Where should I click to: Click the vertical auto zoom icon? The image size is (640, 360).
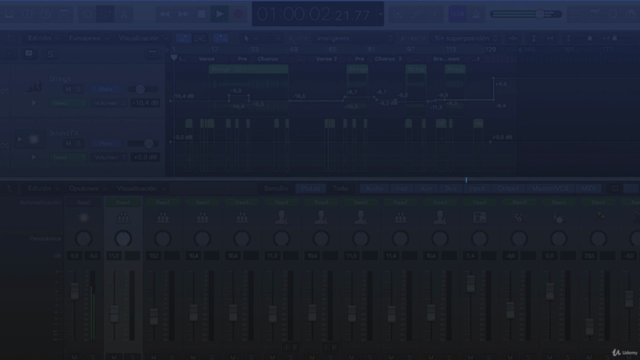[533, 38]
